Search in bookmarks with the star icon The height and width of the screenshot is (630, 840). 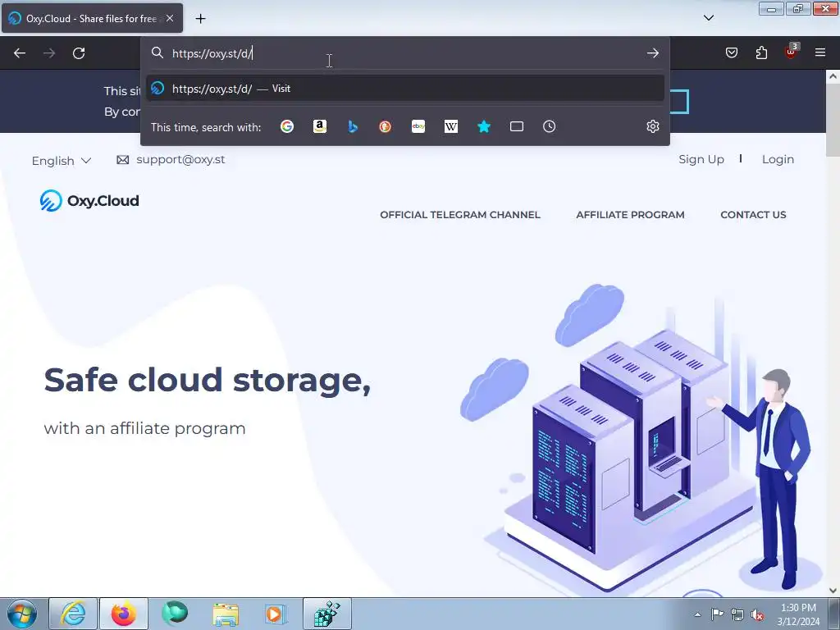click(484, 126)
